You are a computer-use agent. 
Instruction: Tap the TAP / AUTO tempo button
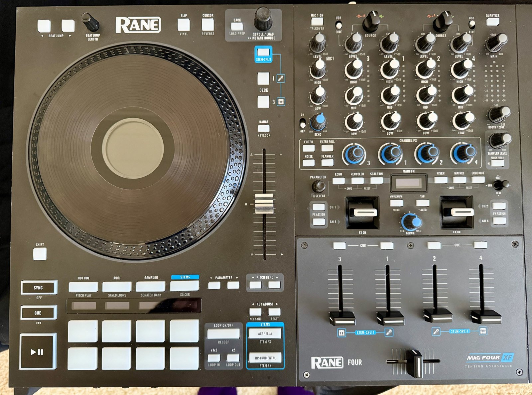click(423, 203)
